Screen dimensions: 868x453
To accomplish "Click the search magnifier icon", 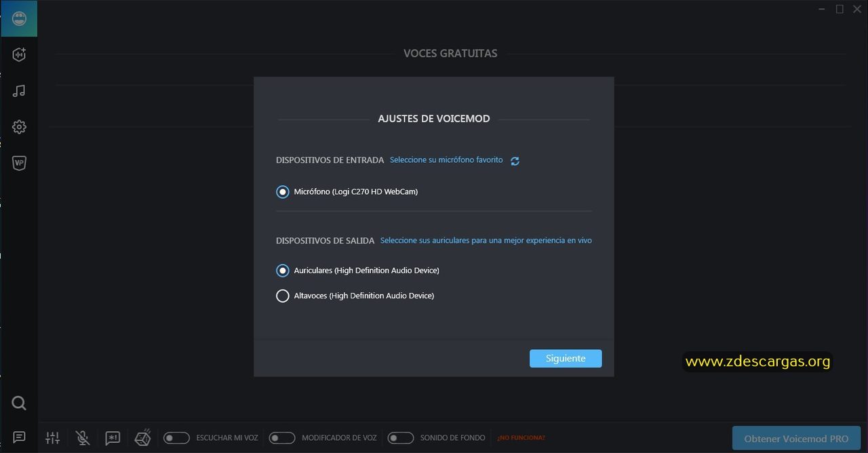I will point(19,403).
